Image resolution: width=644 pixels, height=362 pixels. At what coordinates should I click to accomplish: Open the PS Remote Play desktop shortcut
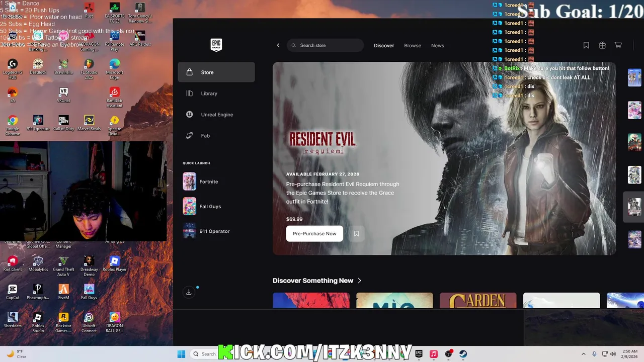click(115, 41)
